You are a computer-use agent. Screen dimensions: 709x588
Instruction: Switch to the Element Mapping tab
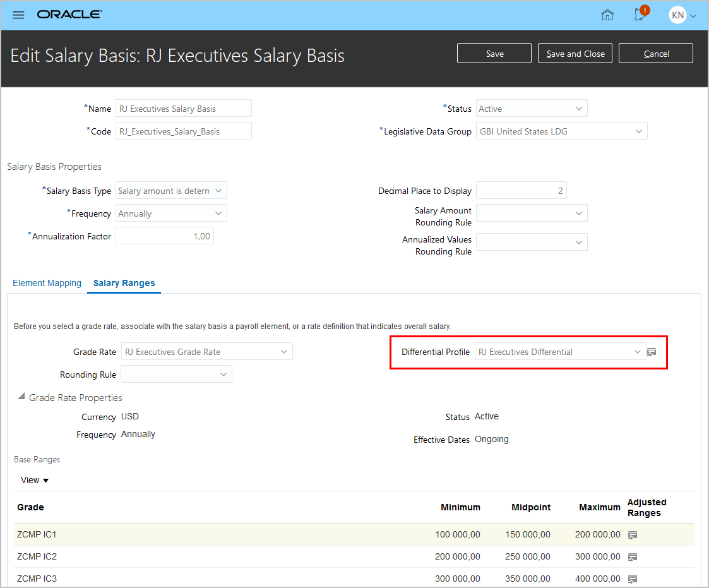[47, 283]
